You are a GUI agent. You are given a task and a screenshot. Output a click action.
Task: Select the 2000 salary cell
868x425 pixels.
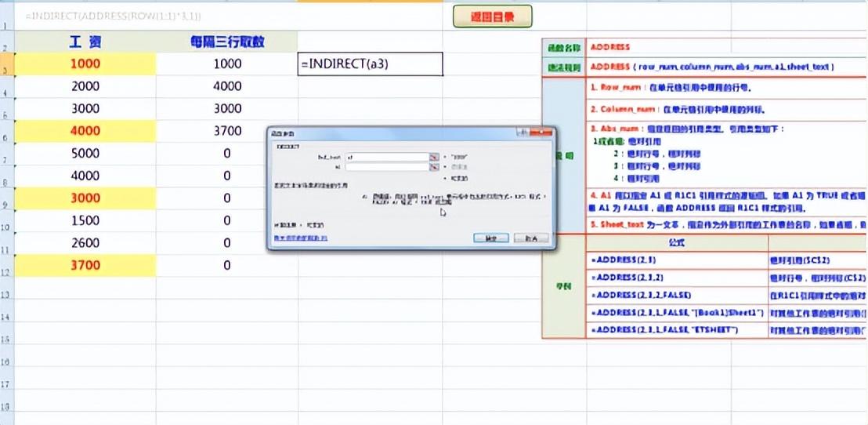85,86
